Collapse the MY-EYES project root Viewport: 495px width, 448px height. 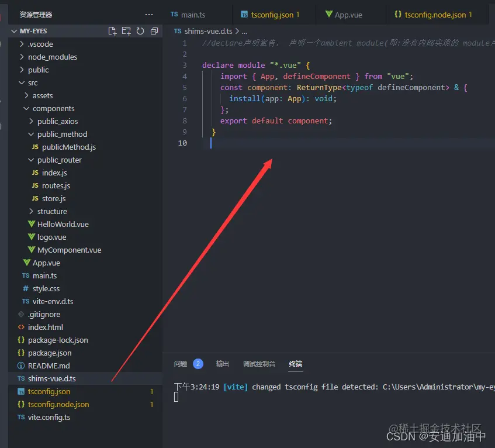14,31
